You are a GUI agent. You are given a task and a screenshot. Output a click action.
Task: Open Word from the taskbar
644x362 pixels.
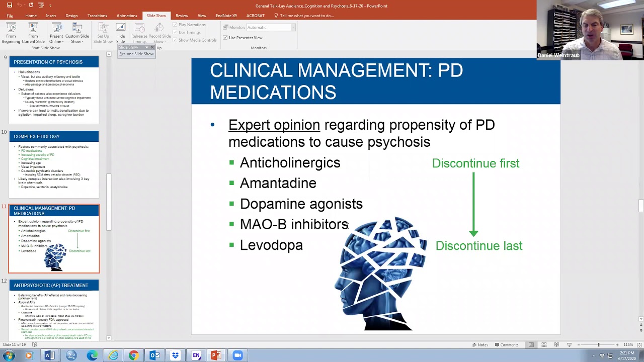(x=50, y=355)
